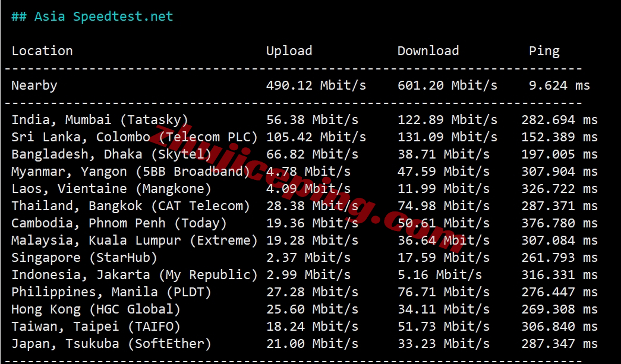Click the Nearby download speed 601.20 Mbit/s
The width and height of the screenshot is (621, 364).
(x=447, y=86)
